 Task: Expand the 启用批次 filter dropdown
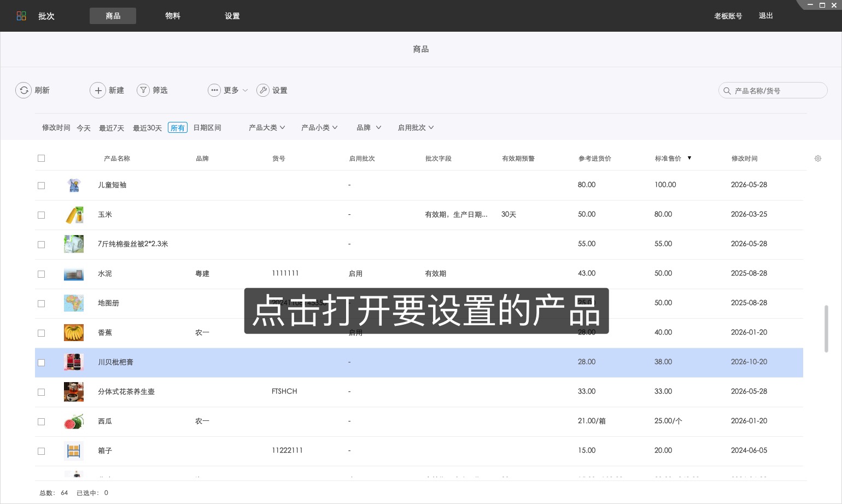pos(416,127)
